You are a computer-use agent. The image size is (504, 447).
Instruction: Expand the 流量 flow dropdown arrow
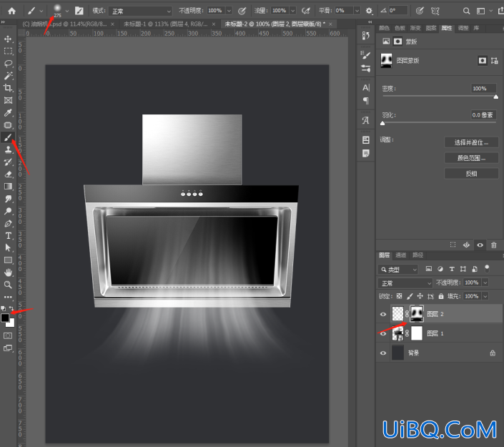point(293,11)
